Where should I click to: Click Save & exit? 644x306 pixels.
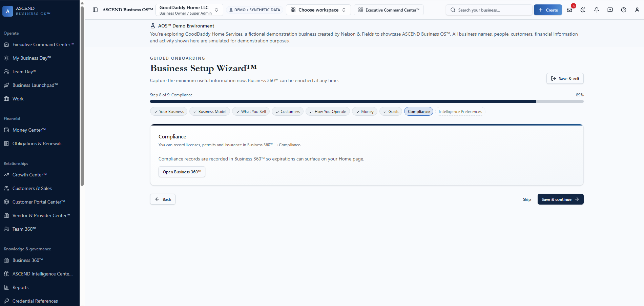click(565, 78)
